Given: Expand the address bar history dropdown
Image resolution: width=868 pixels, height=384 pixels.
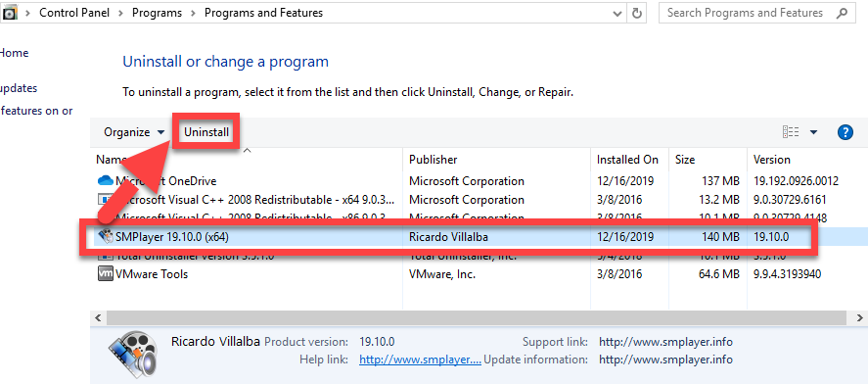Looking at the screenshot, I should click(x=617, y=13).
